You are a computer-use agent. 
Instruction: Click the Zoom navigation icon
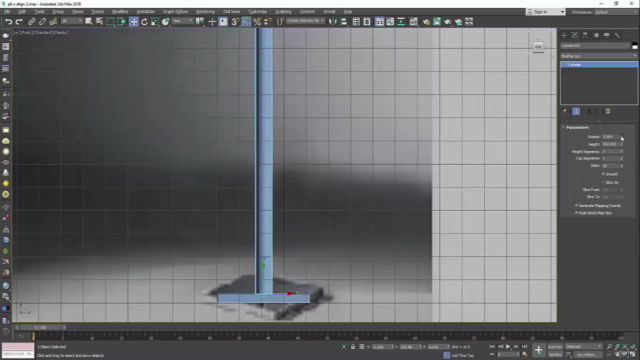click(609, 347)
